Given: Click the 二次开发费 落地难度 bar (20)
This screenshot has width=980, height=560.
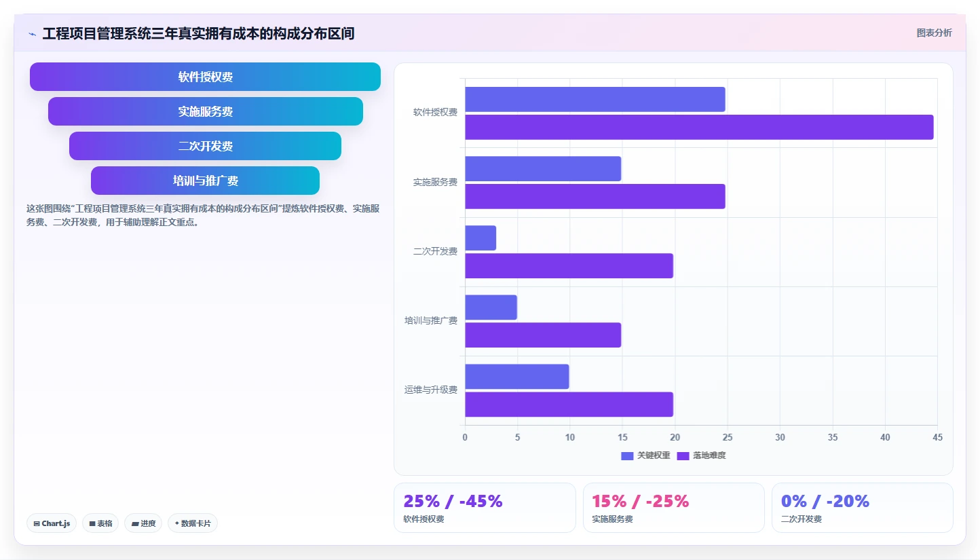Looking at the screenshot, I should [569, 265].
